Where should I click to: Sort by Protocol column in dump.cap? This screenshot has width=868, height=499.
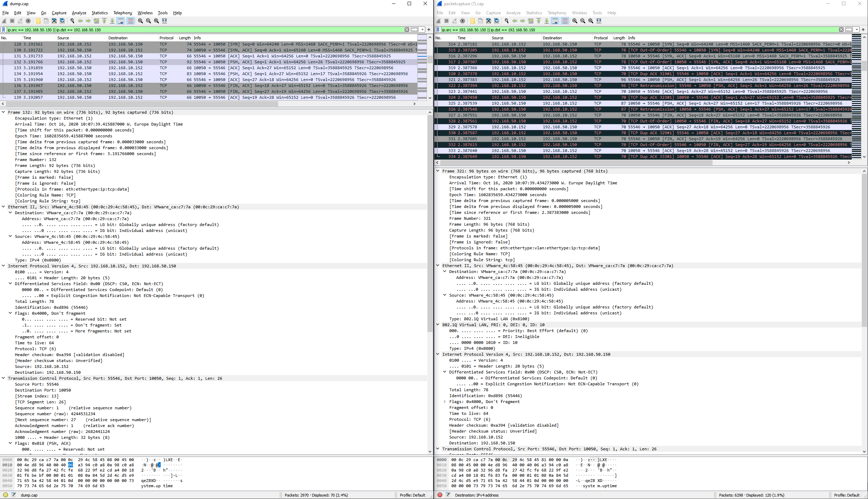(167, 38)
